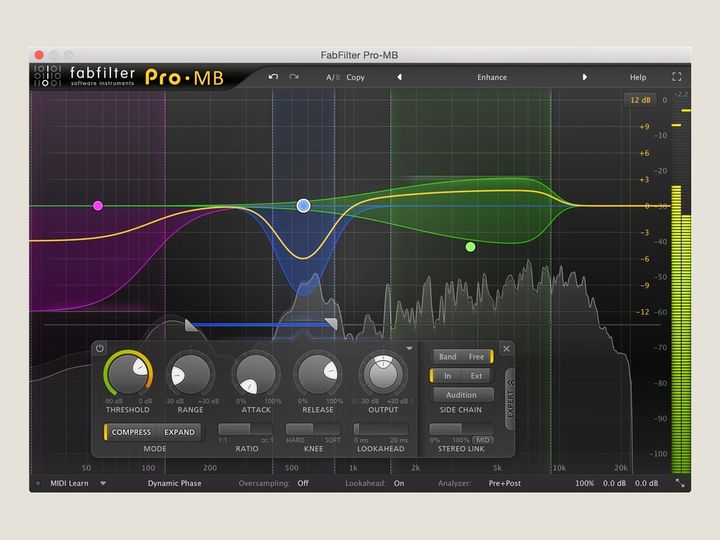This screenshot has height=540, width=720.
Task: Click the first 0.0 dB level value
Action: 614,483
